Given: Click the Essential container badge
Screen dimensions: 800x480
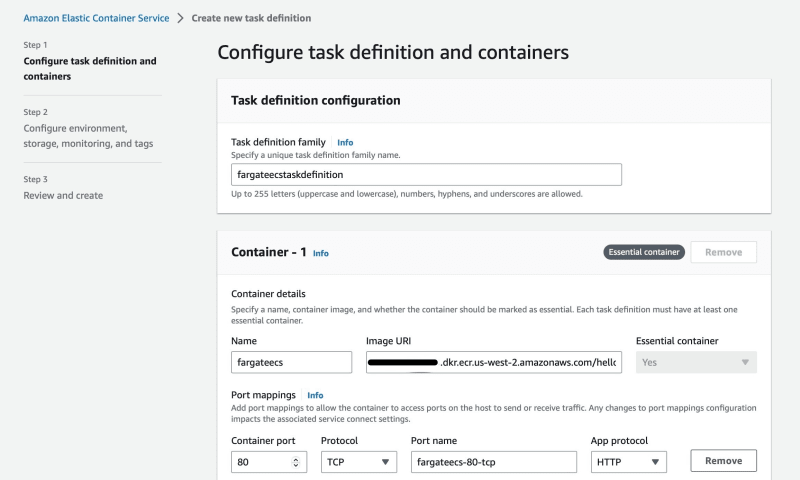Looking at the screenshot, I should click(x=644, y=252).
